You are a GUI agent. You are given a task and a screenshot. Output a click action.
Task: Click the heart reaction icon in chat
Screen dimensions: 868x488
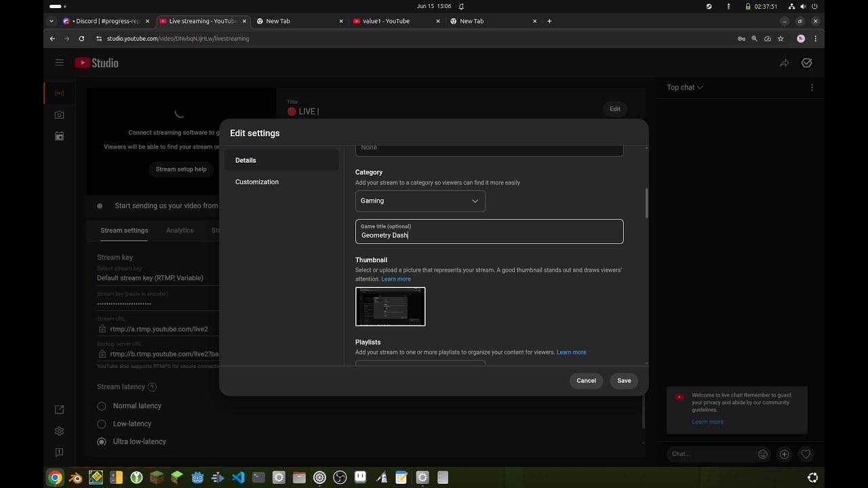click(806, 454)
